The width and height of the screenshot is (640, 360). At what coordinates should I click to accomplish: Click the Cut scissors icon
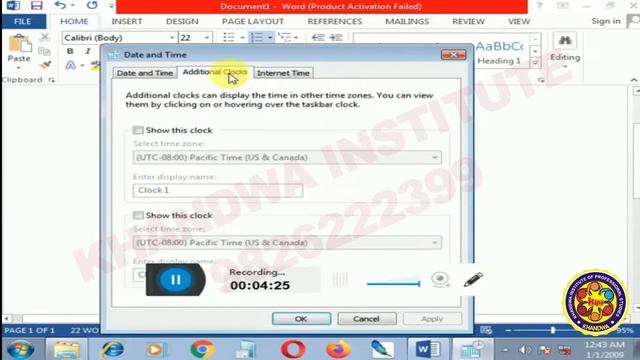point(44,38)
